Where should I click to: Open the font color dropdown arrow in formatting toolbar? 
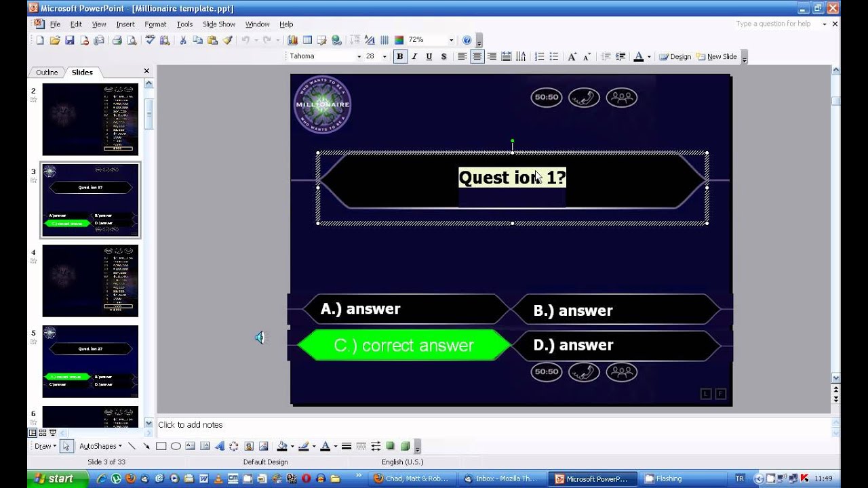(649, 57)
